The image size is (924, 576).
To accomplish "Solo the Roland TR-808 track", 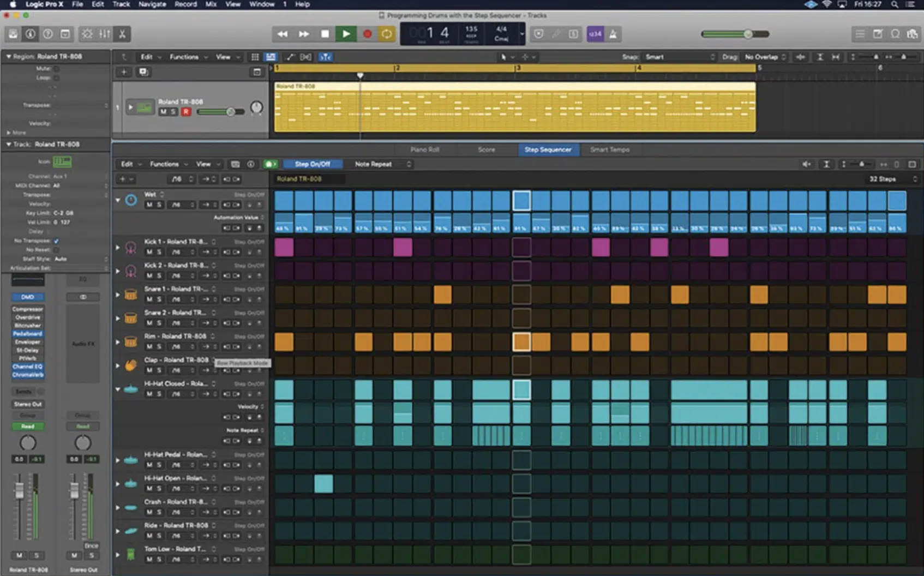I will point(173,112).
